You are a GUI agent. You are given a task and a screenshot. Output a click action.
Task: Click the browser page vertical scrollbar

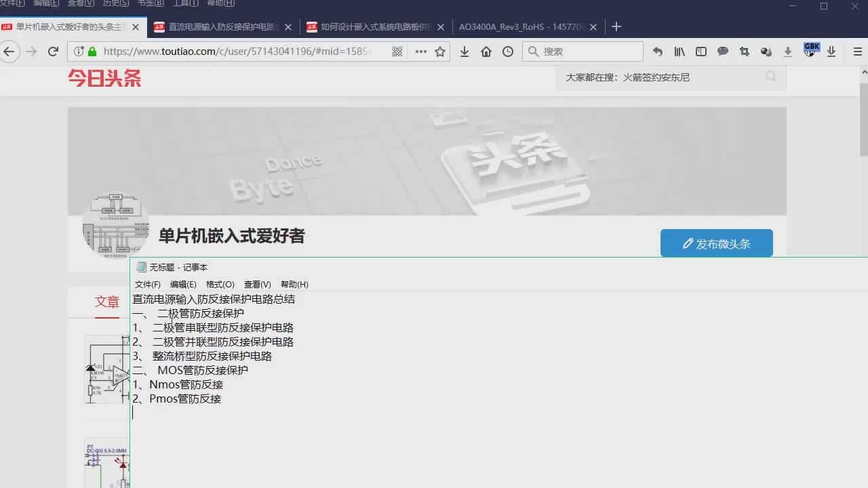point(863,119)
